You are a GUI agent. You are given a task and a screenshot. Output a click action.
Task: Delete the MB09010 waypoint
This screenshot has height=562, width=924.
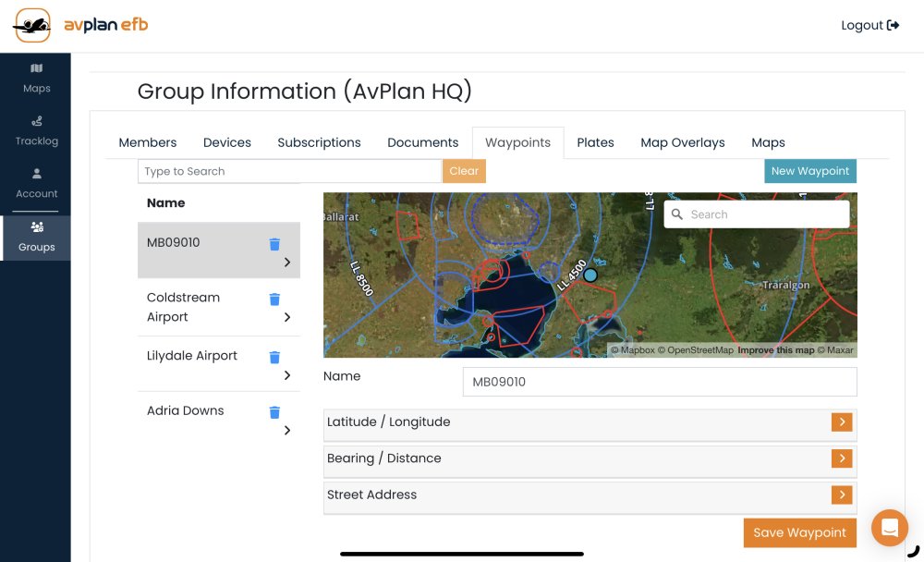click(x=274, y=244)
